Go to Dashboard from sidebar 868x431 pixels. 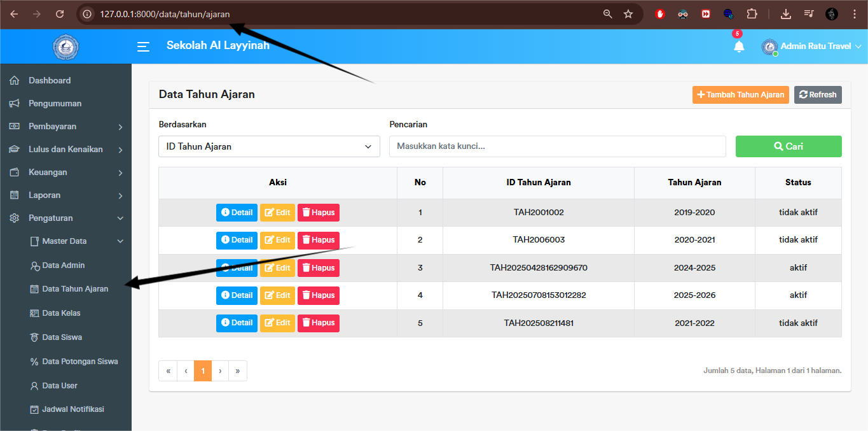(50, 81)
